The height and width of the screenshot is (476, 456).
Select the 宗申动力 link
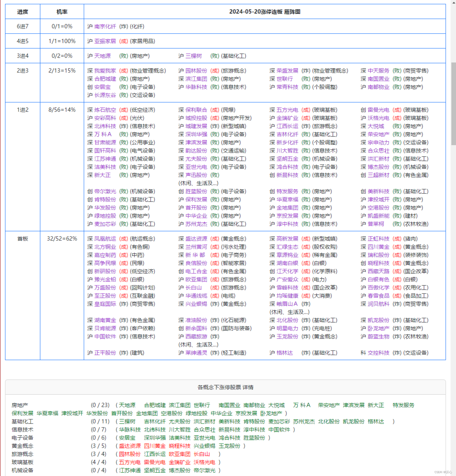(x=378, y=143)
